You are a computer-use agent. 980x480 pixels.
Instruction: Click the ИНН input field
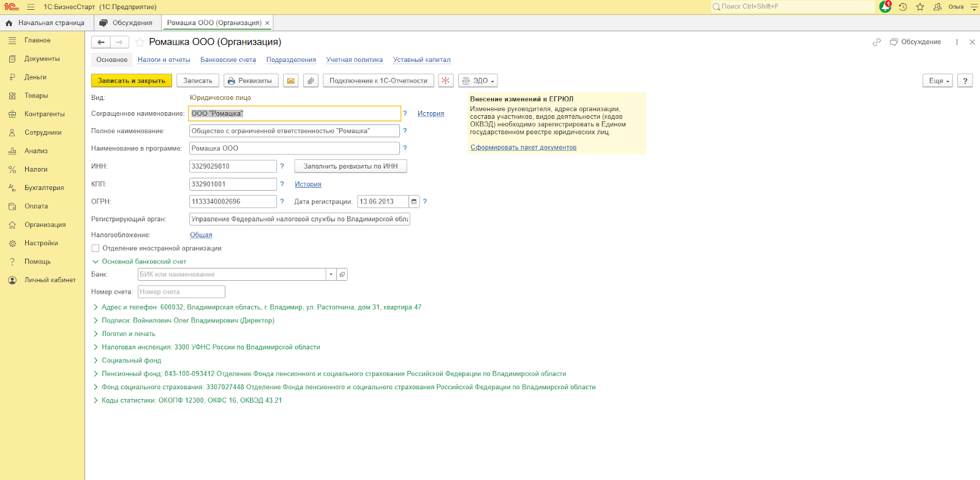[233, 166]
